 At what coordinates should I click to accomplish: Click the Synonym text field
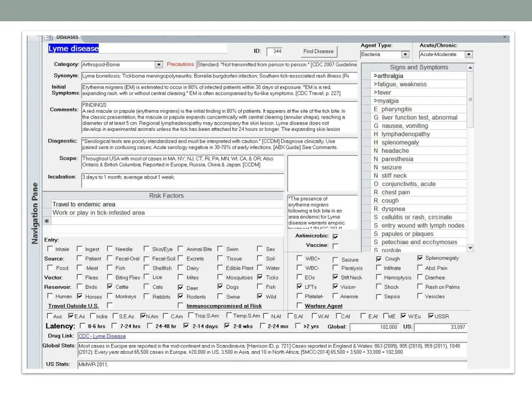[220, 76]
